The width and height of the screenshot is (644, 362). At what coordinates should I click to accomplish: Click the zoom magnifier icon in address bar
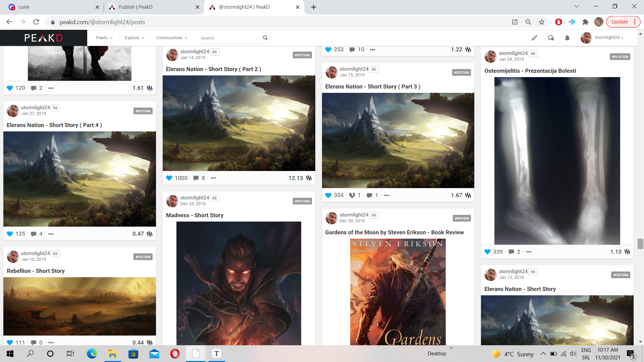[x=528, y=22]
